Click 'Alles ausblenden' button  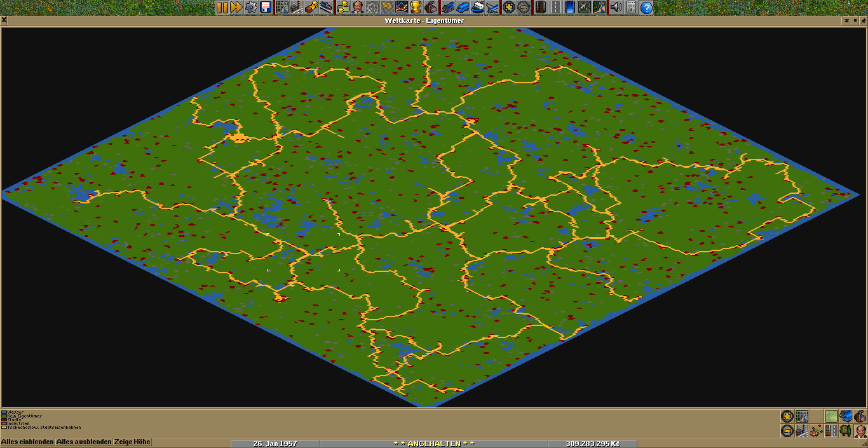point(84,442)
